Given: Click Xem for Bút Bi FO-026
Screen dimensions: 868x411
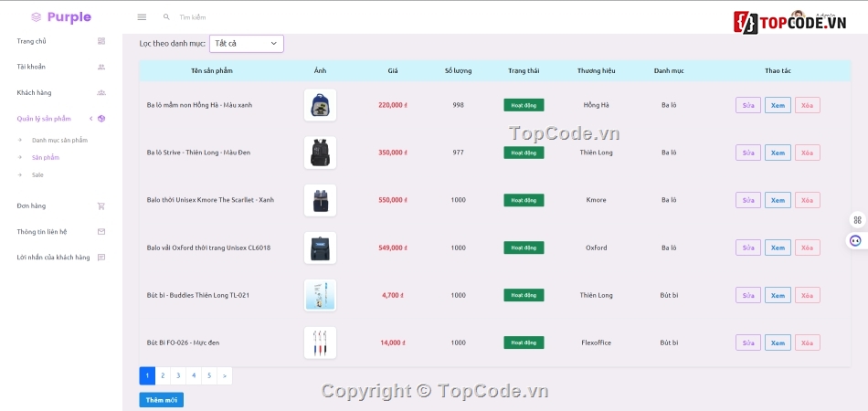Looking at the screenshot, I should pos(778,343).
